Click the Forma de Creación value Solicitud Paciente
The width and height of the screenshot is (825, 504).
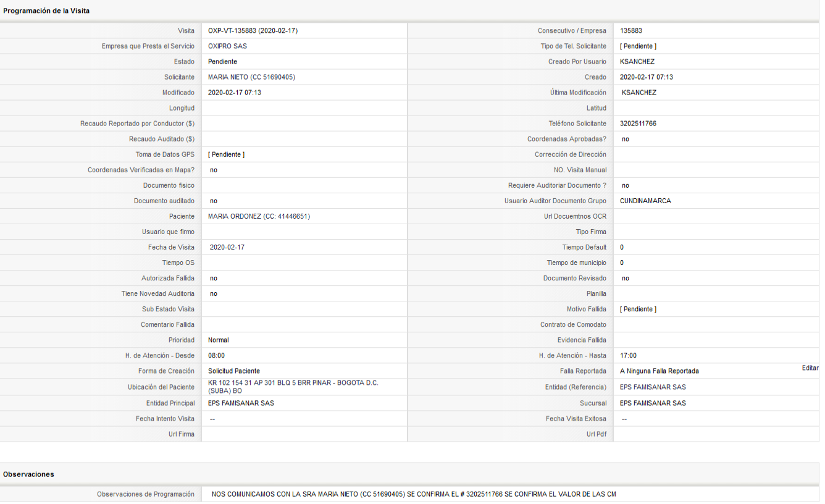234,371
